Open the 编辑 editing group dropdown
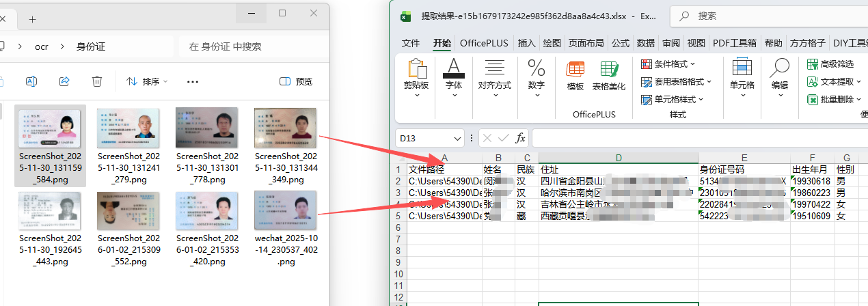Screen dimensions: 868x306 click(x=780, y=79)
